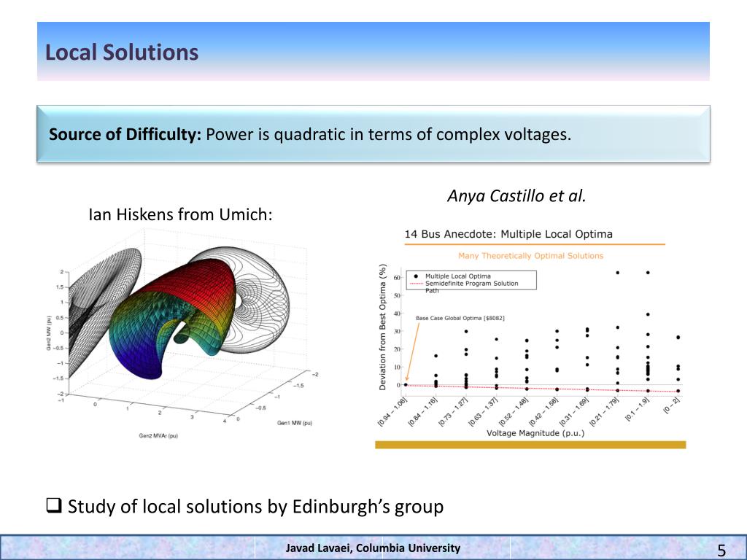The height and width of the screenshot is (560, 747).
Task: Click 'Deviation from Best Optima (%)' axis label
Action: (382, 327)
